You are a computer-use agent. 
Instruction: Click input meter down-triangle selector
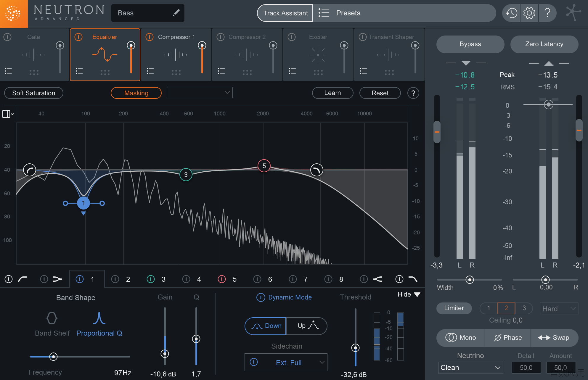466,63
